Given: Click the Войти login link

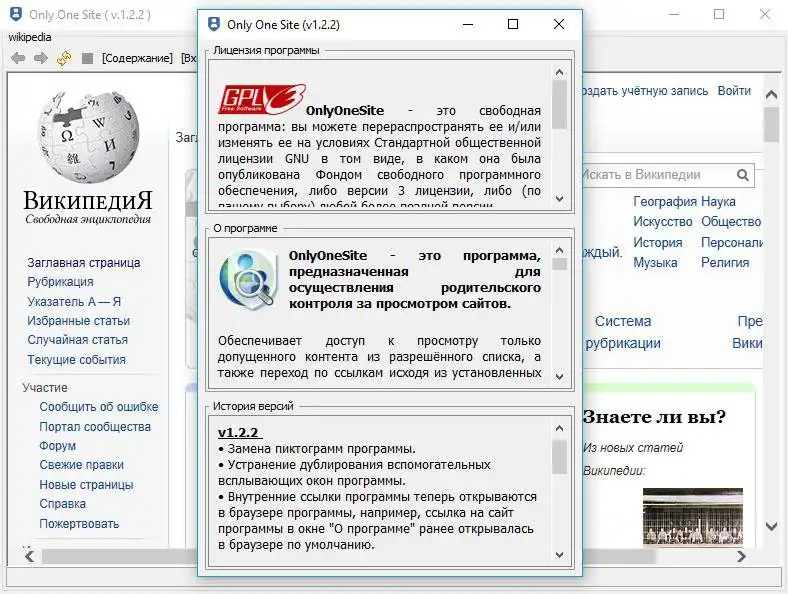Looking at the screenshot, I should [734, 91].
